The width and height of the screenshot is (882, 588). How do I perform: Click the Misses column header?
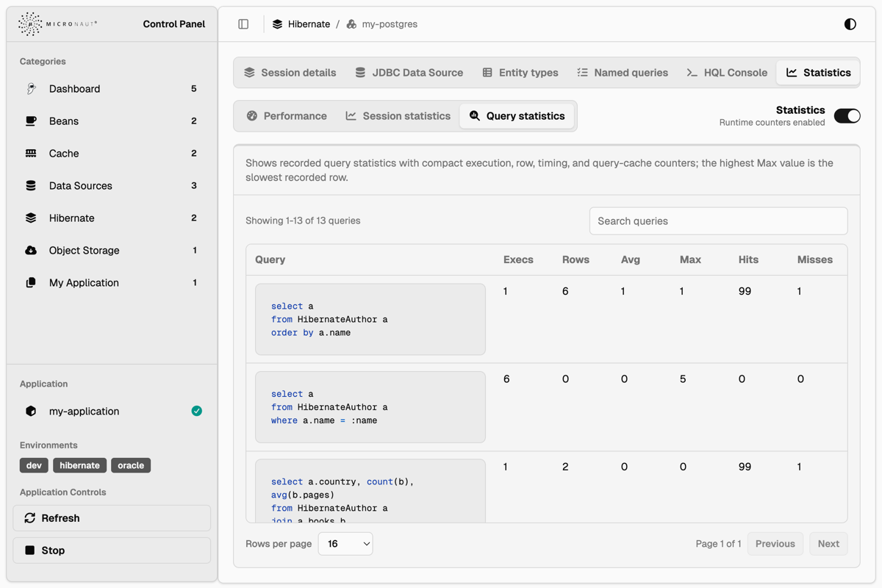coord(815,259)
